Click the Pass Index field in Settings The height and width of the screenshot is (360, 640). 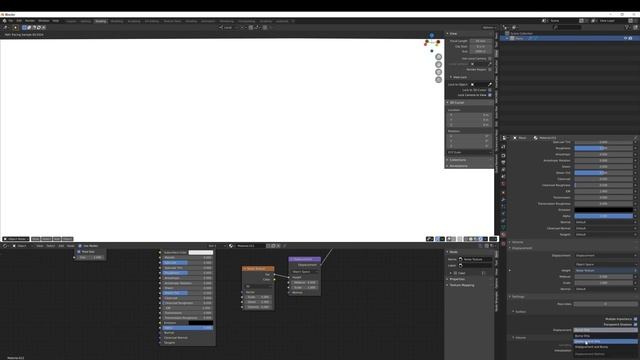pos(605,304)
